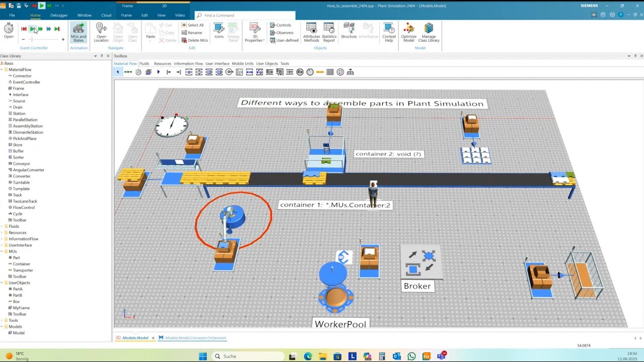Increase simulation speed plus button
This screenshot has height=362, width=644.
tap(63, 39)
